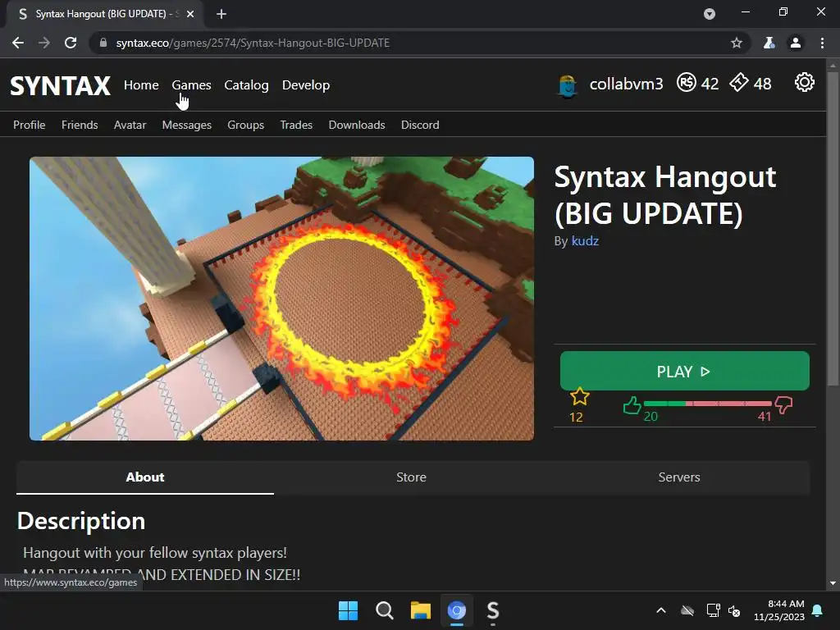Show hidden system tray icons

tap(661, 610)
